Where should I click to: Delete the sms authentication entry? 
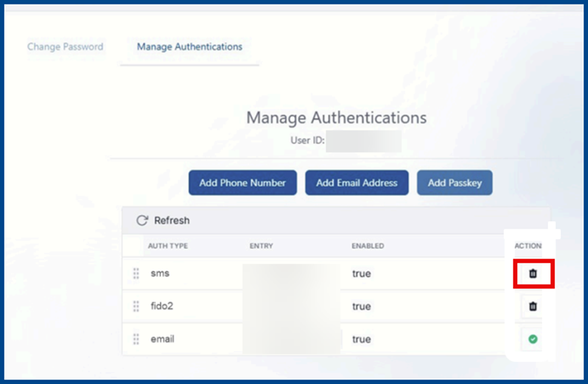[533, 274]
